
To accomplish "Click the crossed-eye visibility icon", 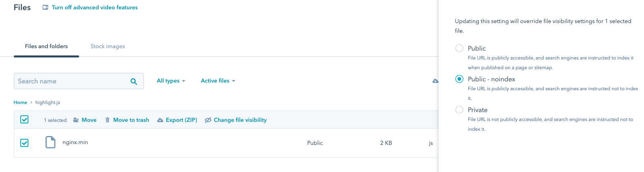I will point(208,120).
